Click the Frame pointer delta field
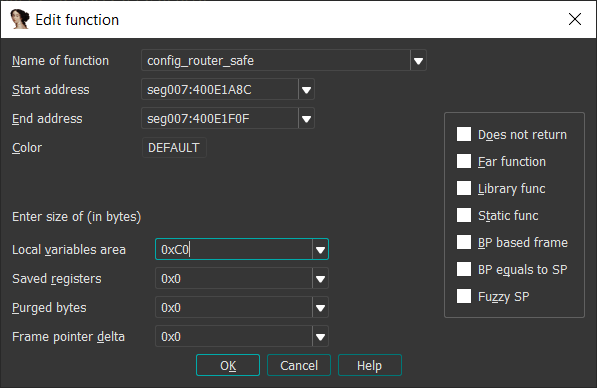Viewport: 597px width, 388px height. (x=234, y=336)
